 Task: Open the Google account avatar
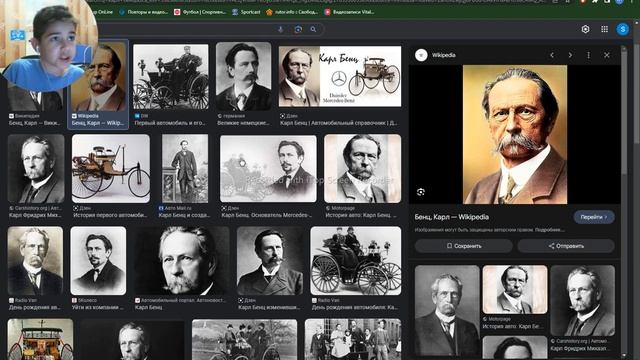click(622, 29)
